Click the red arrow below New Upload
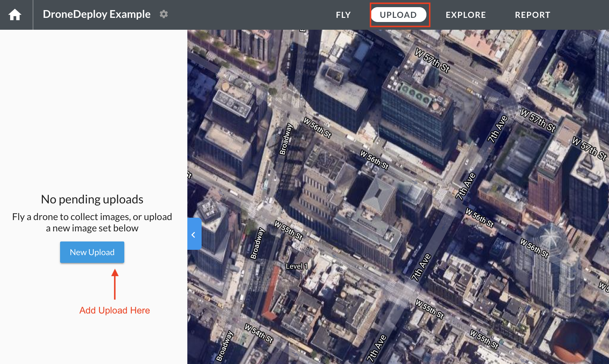The height and width of the screenshot is (364, 609). (x=115, y=284)
